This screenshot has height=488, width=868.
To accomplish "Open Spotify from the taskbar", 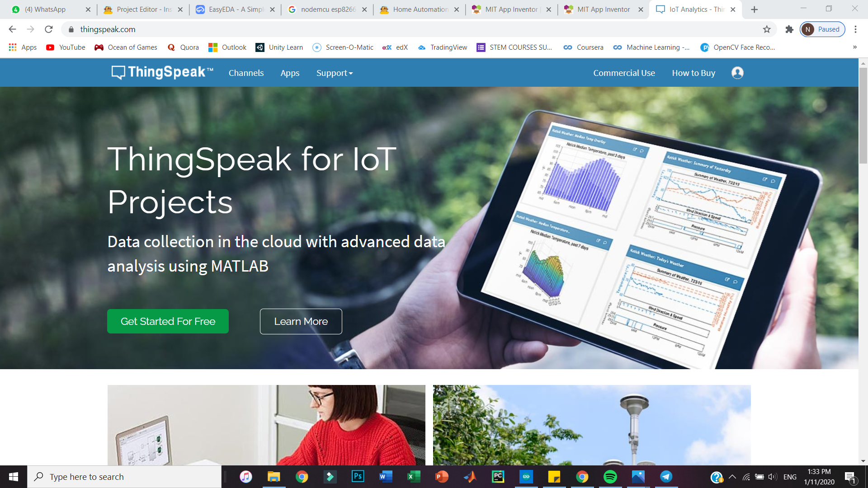I will [610, 477].
